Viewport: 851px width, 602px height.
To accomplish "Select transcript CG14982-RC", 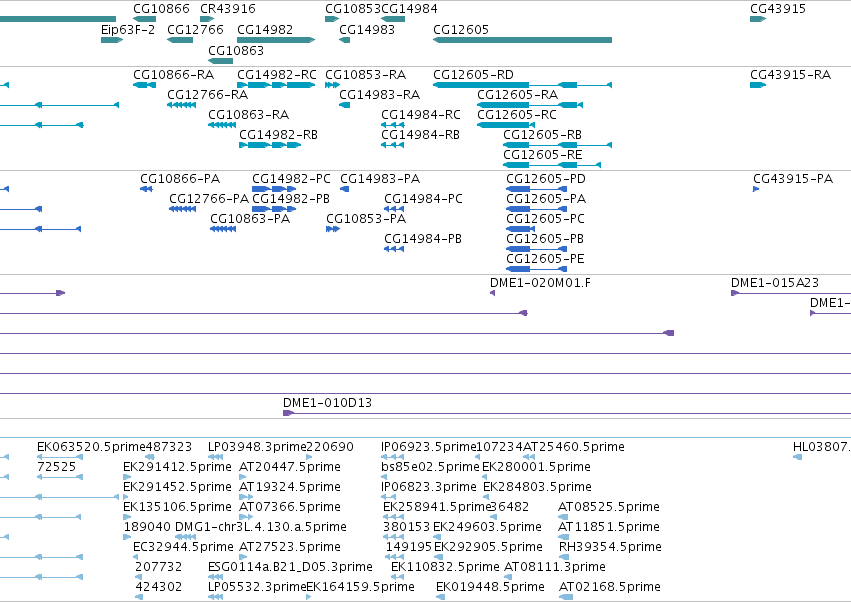I will [277, 75].
